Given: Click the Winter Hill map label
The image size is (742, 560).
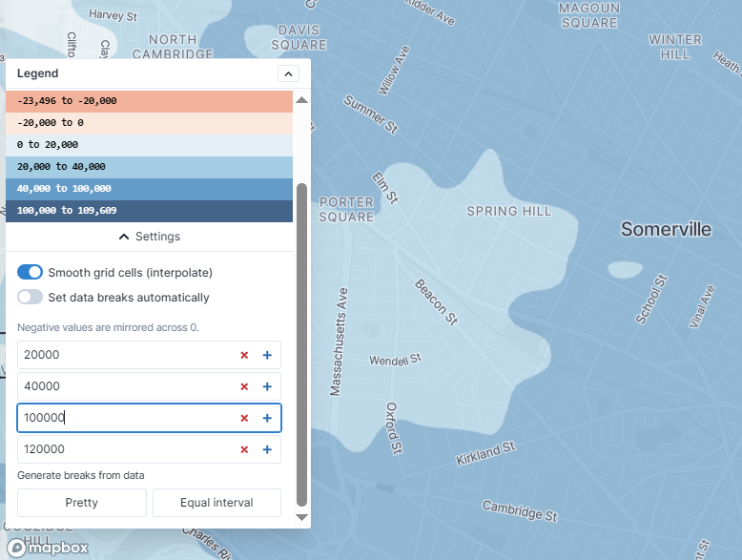Looking at the screenshot, I should tap(675, 47).
